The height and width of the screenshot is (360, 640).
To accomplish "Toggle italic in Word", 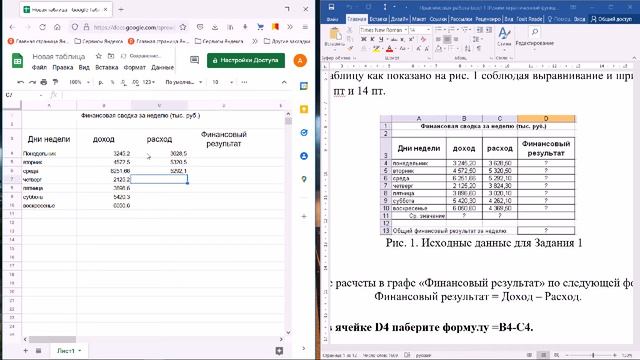I will pyautogui.click(x=372, y=39).
